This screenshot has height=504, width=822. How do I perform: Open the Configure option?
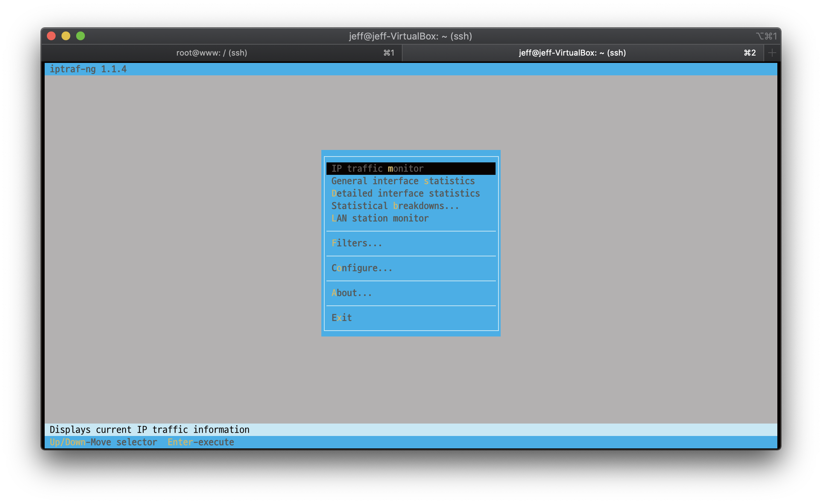pos(362,268)
